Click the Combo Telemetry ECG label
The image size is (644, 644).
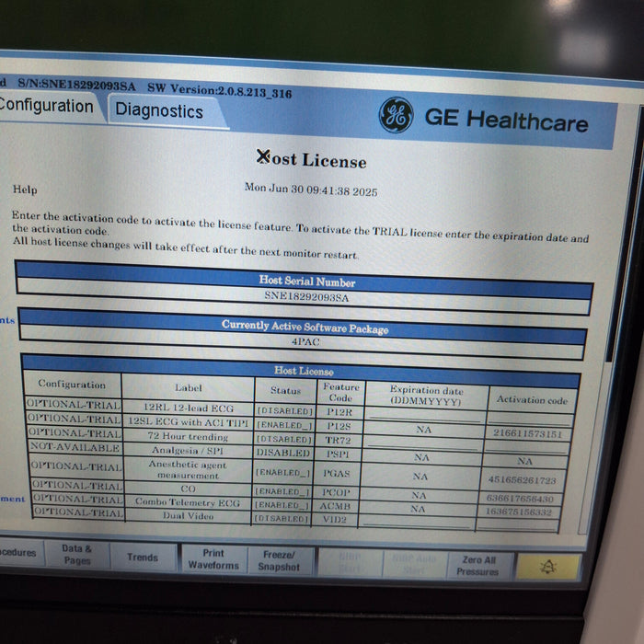pyautogui.click(x=188, y=502)
